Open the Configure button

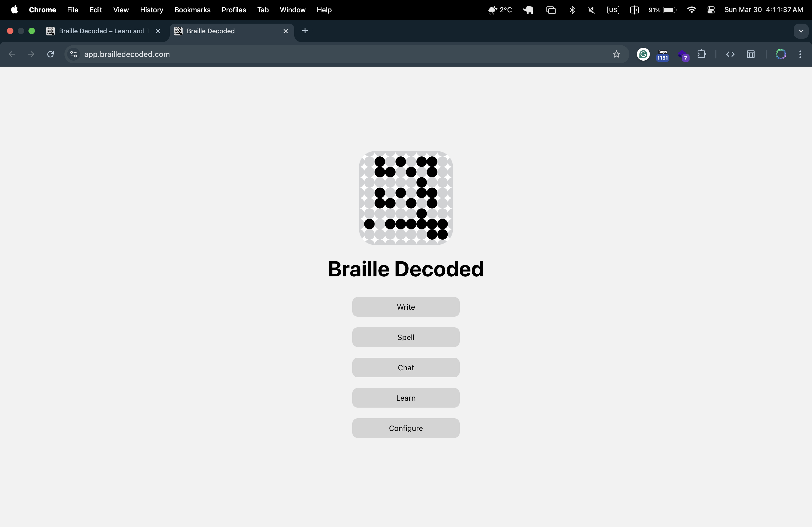point(406,428)
